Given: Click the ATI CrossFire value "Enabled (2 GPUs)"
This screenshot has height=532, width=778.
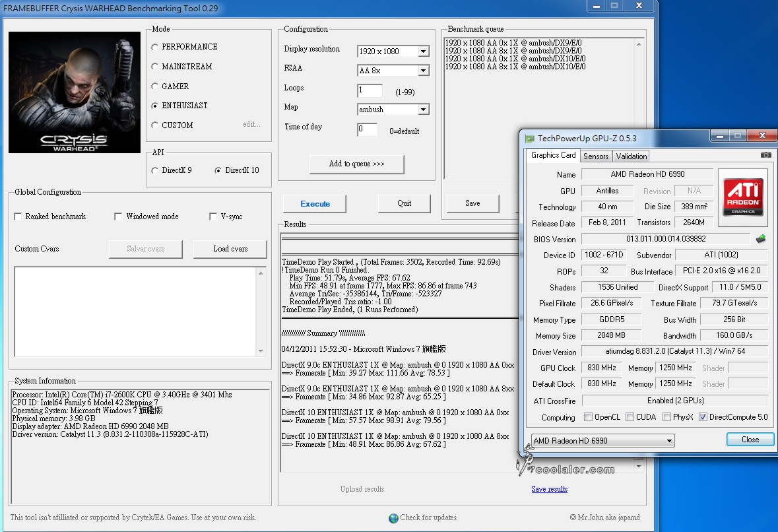Looking at the screenshot, I should (675, 401).
